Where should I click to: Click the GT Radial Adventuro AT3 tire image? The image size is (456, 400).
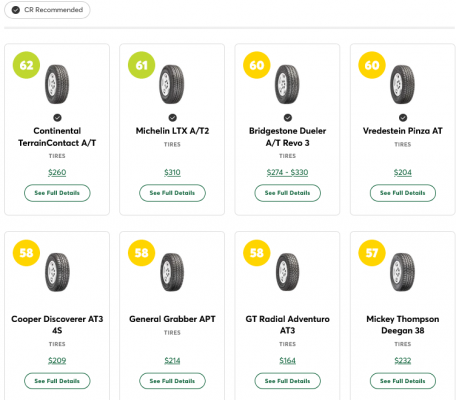point(287,272)
